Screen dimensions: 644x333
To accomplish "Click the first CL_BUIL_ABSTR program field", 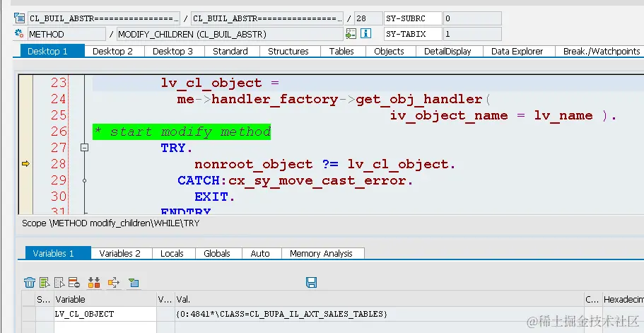I will tap(104, 18).
